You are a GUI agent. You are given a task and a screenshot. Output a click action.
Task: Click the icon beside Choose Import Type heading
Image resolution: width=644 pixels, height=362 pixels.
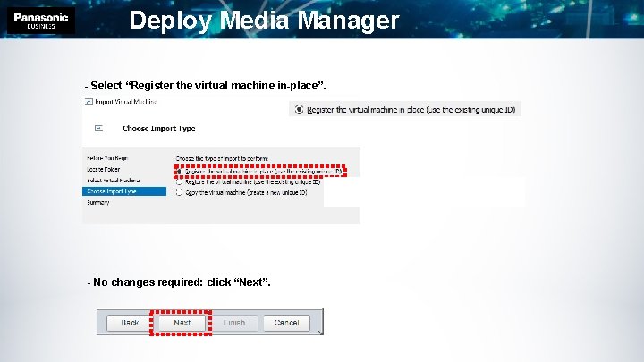click(x=98, y=129)
